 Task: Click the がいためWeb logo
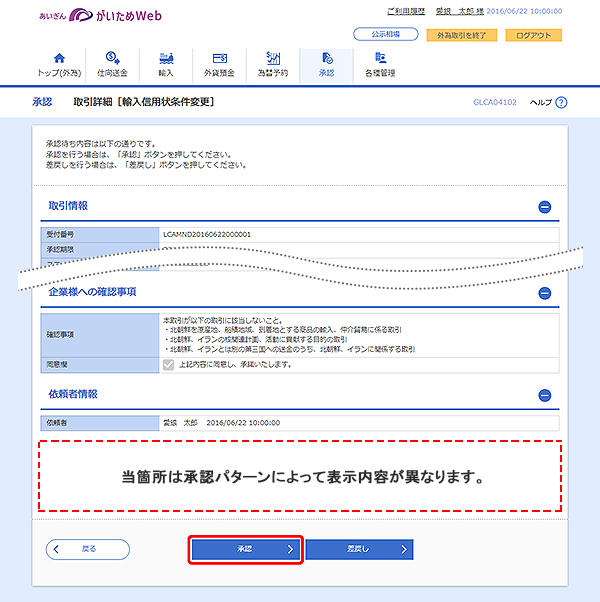pyautogui.click(x=101, y=15)
